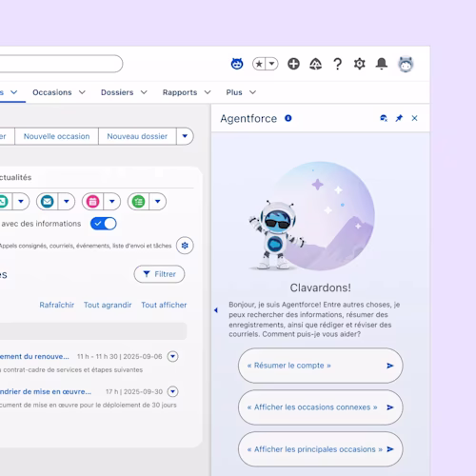Click the Tout afficher link
Screen dimensions: 476x476
click(164, 305)
